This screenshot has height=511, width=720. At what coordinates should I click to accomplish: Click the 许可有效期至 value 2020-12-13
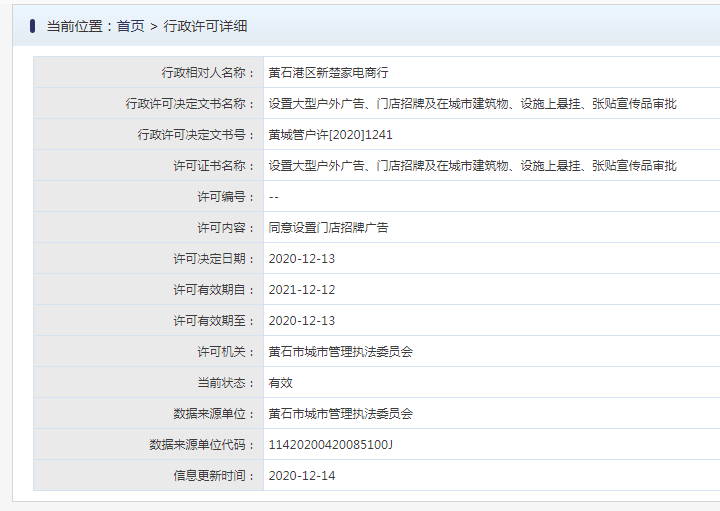(302, 321)
